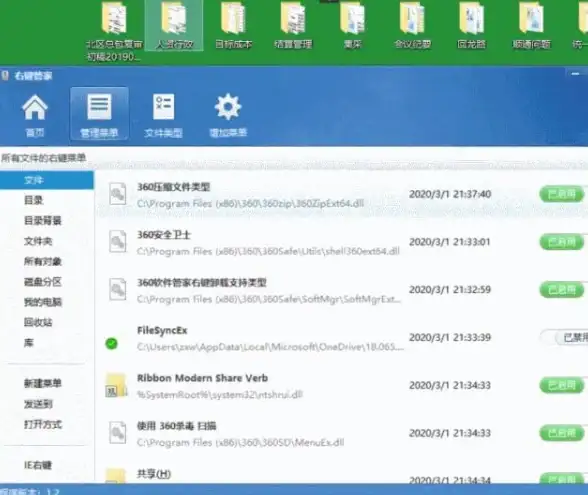Screen dimensions: 588x495
Task: Select the 会议纪要 desktop folder
Action: point(412,26)
